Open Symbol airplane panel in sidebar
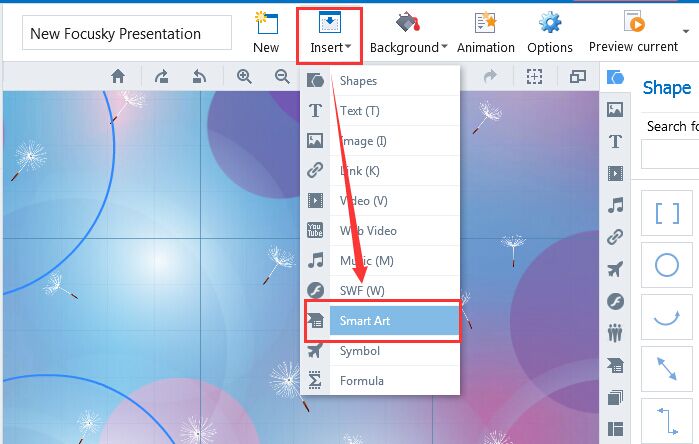Viewport: 699px width, 444px height. point(615,269)
